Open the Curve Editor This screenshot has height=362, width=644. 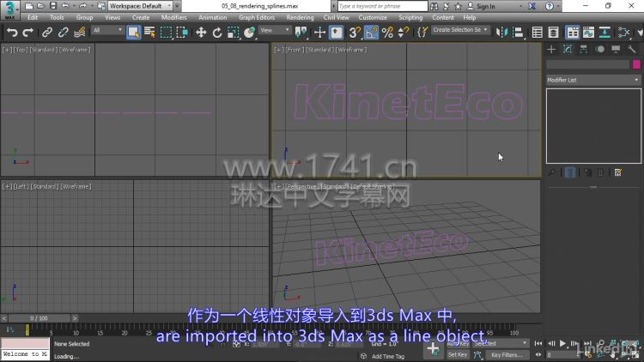pos(588,32)
